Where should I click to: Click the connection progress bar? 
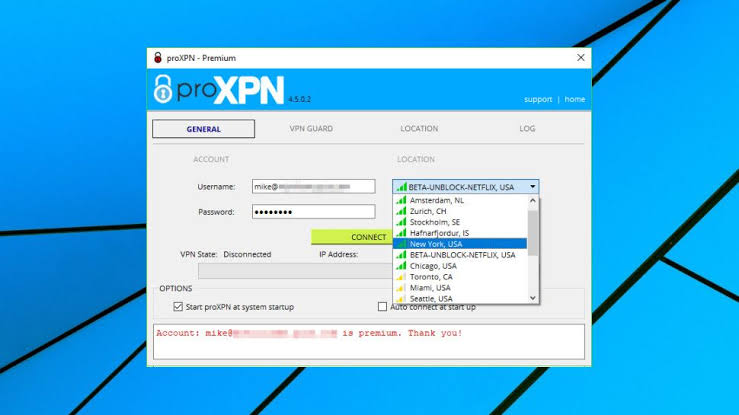[x=296, y=271]
